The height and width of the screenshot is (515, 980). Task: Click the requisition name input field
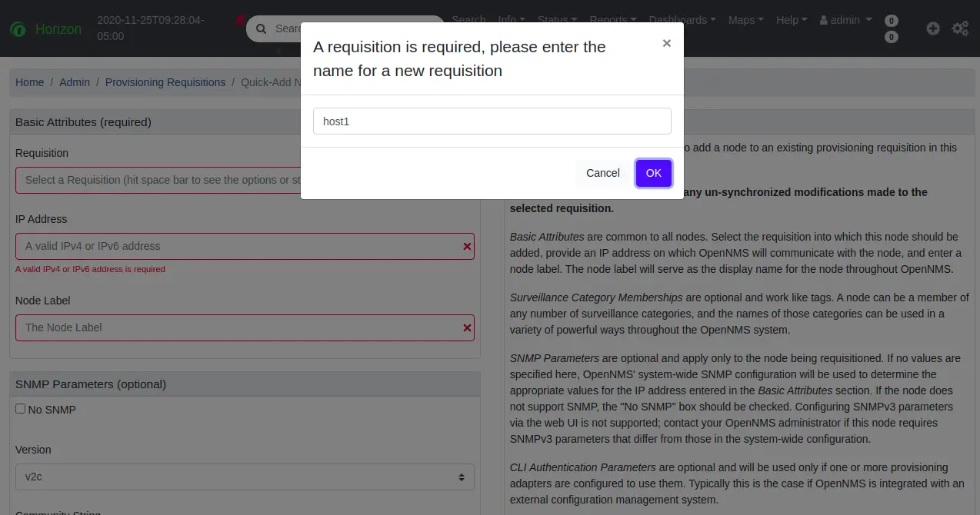coord(492,121)
